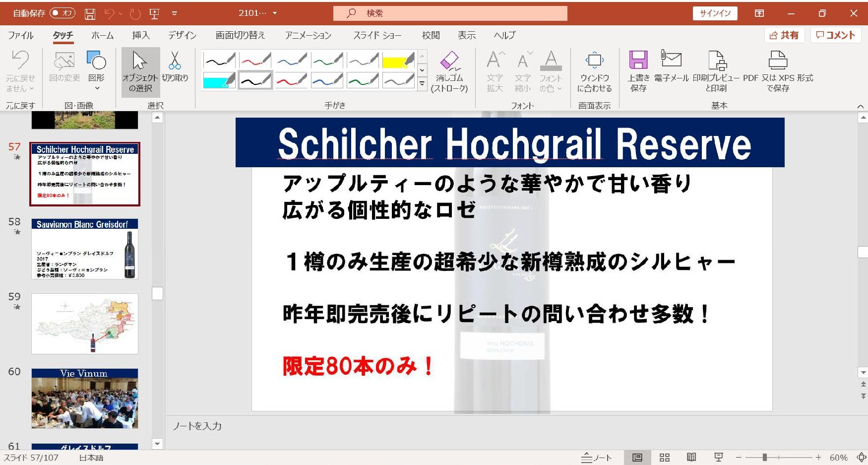Click the 電子メール icon
Image resolution: width=868 pixels, height=465 pixels.
click(671, 67)
